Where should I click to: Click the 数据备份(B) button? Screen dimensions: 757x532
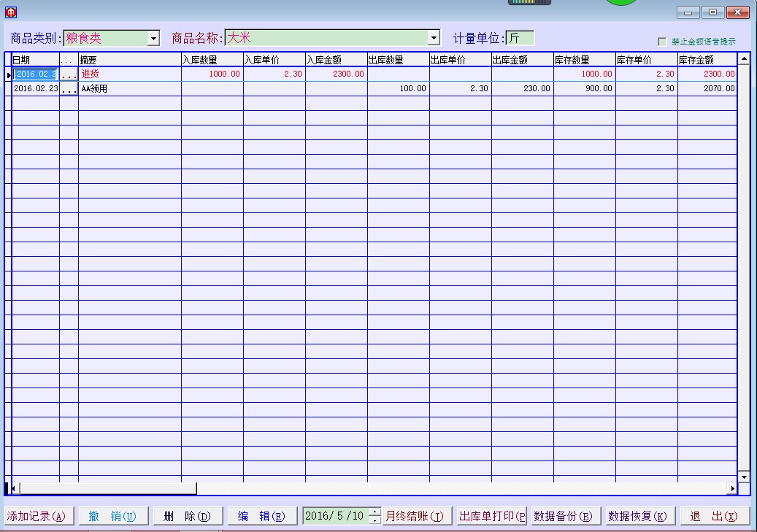click(x=565, y=516)
